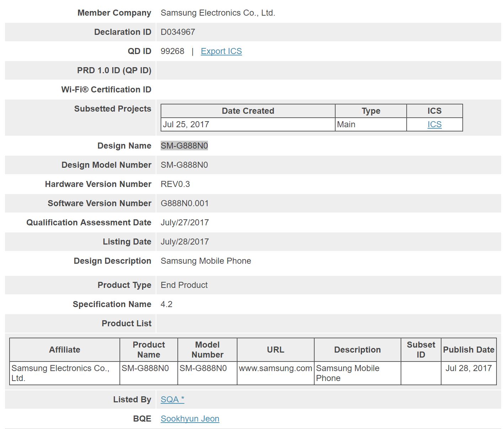Click the Subsetted Projects label
The height and width of the screenshot is (429, 504).
(x=113, y=109)
